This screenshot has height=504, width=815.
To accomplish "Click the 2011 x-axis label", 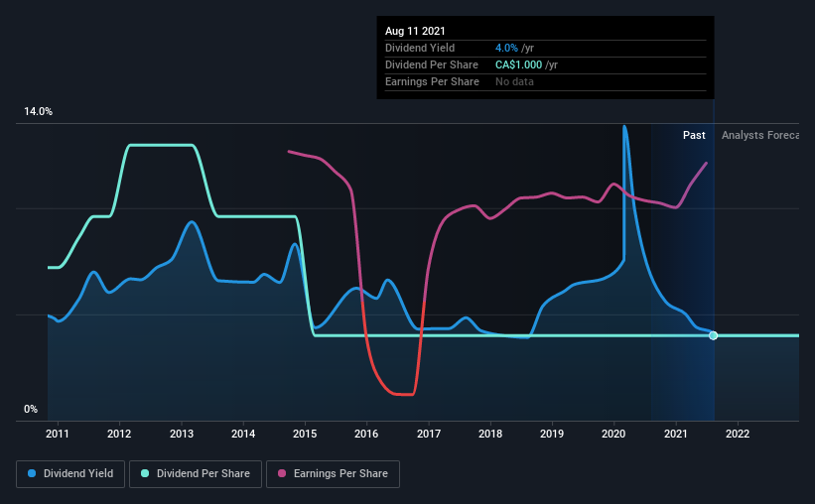I will pyautogui.click(x=58, y=434).
